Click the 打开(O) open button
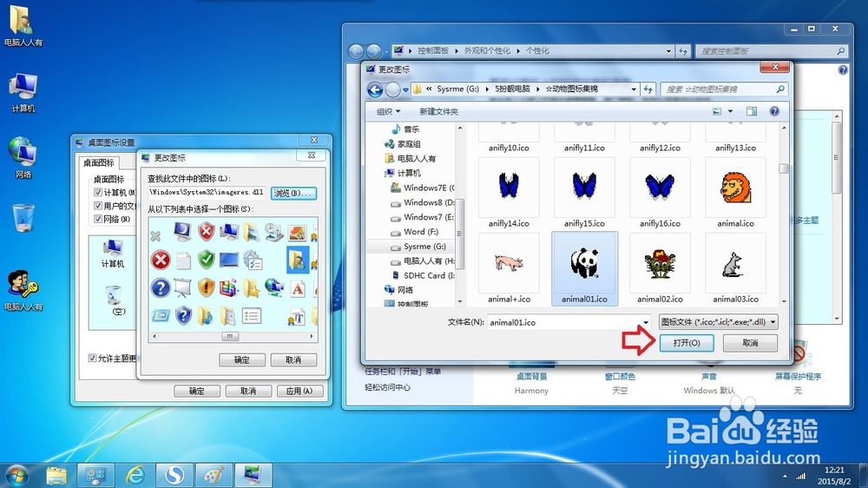 click(x=687, y=343)
